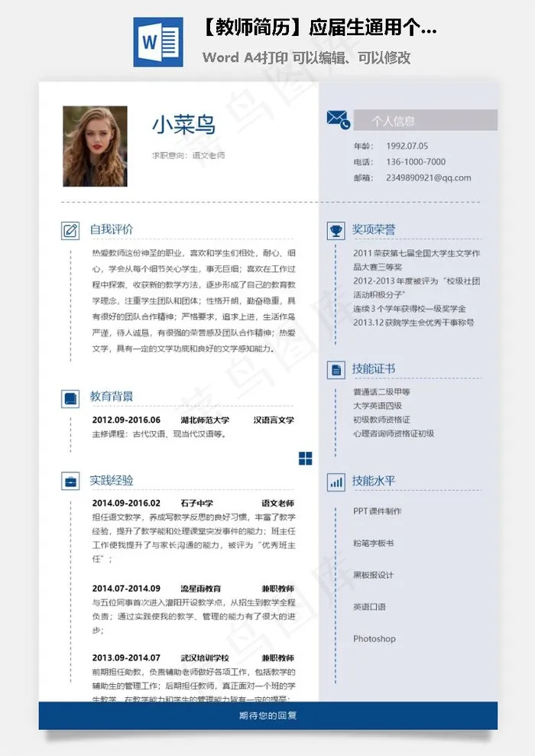Viewport: 535px width, 756px height.
Task: Select the PPT课件制作 skill entry
Action: [x=377, y=511]
